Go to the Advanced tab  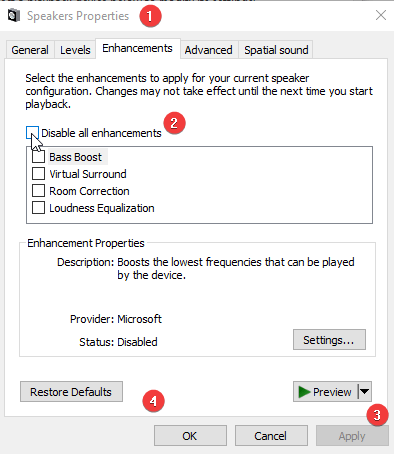click(209, 50)
